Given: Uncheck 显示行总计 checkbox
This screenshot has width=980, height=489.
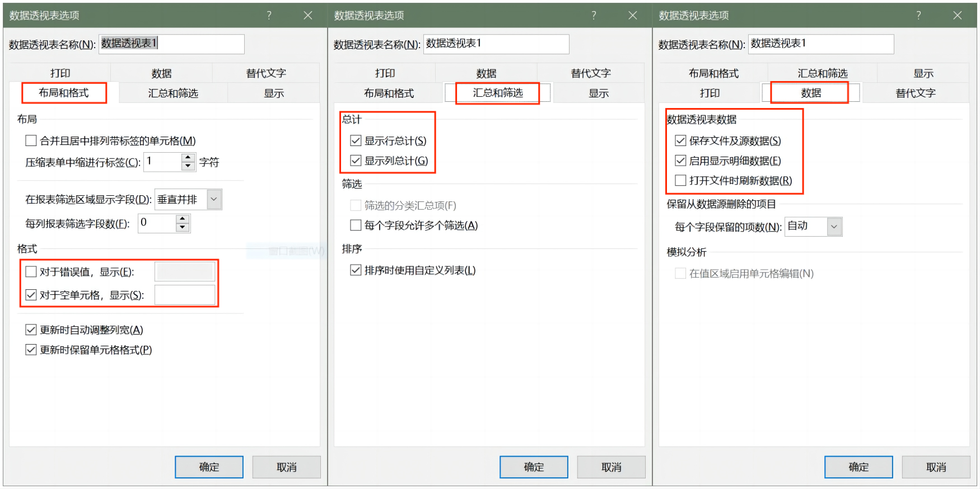Looking at the screenshot, I should coord(356,141).
